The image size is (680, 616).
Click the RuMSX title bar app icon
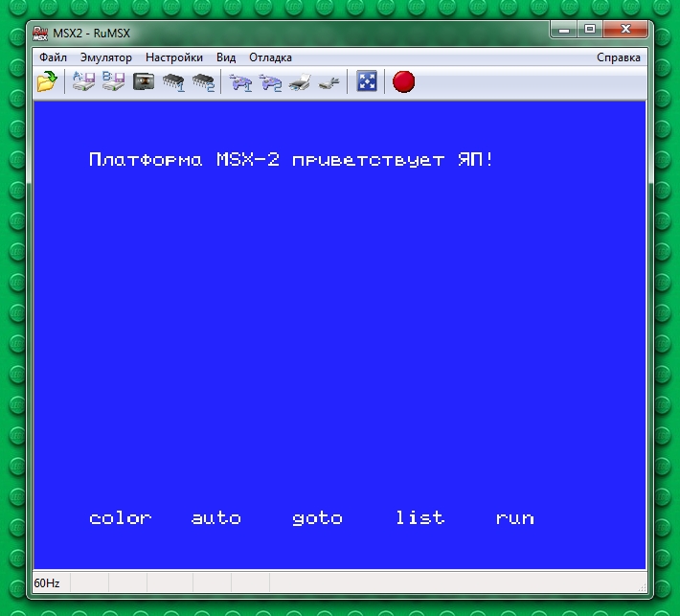click(40, 34)
